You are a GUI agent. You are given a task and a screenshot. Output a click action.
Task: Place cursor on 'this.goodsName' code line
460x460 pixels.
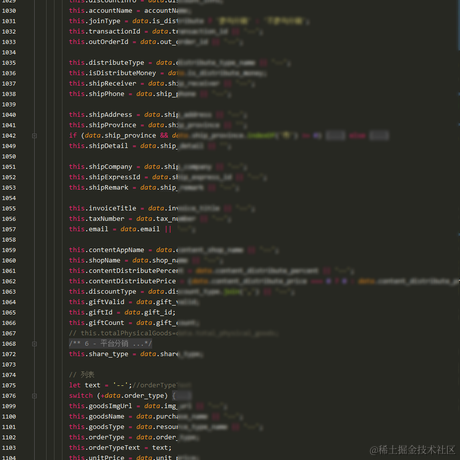coord(156,416)
